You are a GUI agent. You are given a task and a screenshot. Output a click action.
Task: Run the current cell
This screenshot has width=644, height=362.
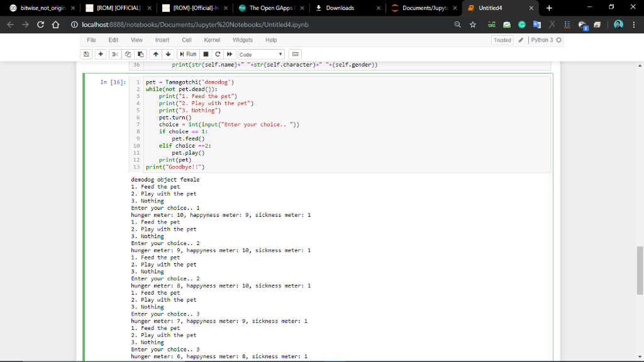click(x=188, y=54)
